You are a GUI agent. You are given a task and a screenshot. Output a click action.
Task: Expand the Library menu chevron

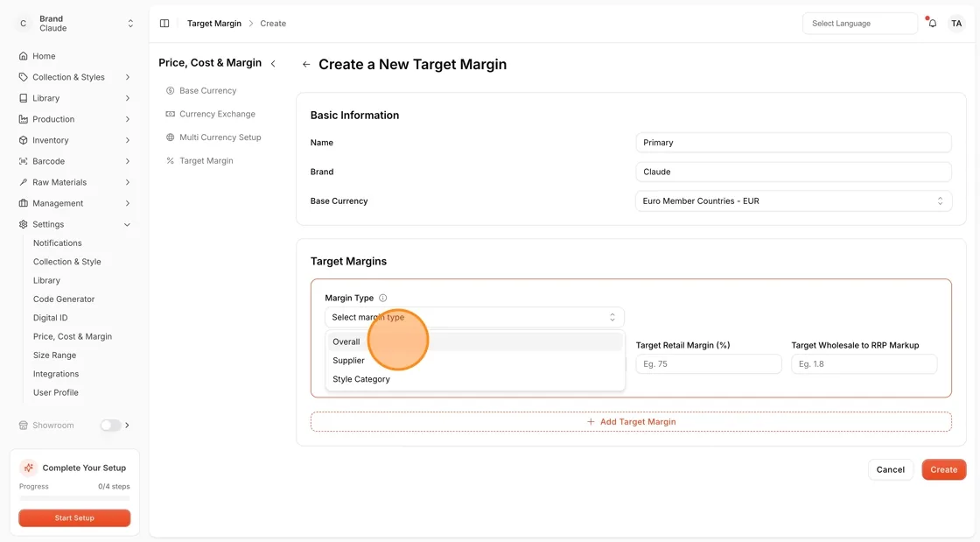pos(128,98)
